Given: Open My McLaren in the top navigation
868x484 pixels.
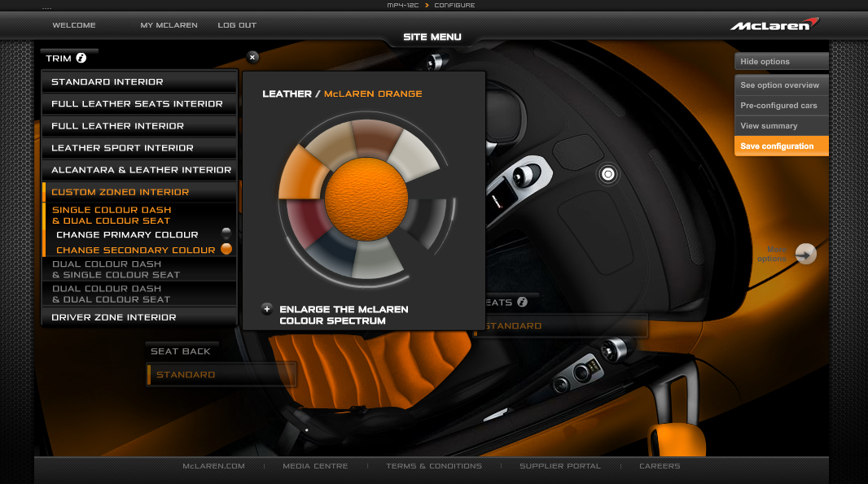Looking at the screenshot, I should [169, 25].
